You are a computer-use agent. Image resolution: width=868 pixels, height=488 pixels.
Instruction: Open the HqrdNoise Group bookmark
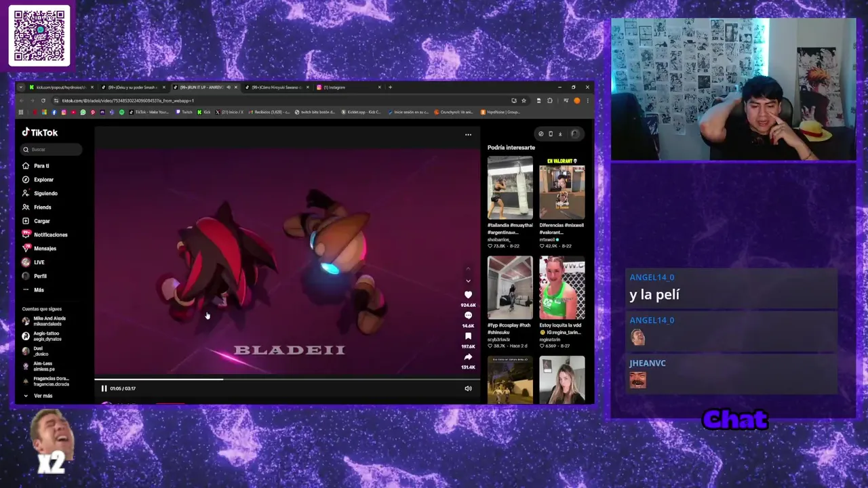[500, 112]
